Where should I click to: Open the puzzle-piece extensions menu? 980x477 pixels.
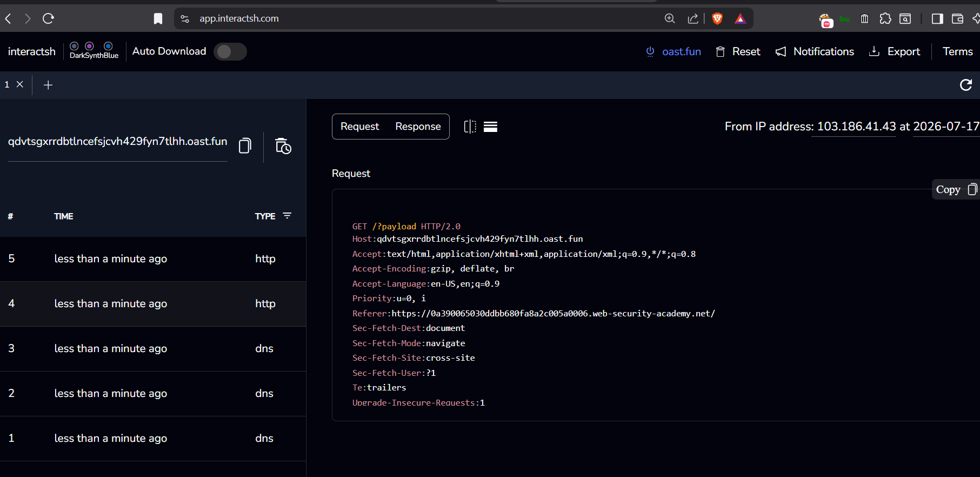885,19
